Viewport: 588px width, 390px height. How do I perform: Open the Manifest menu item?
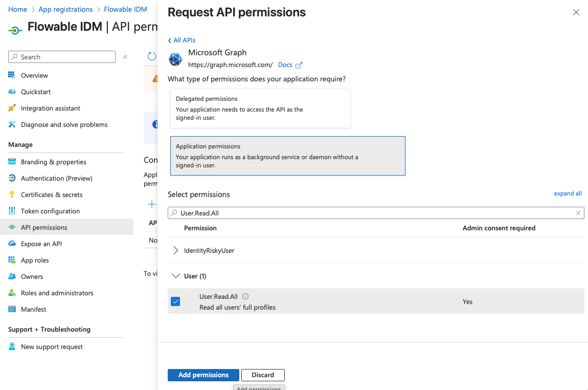[33, 309]
